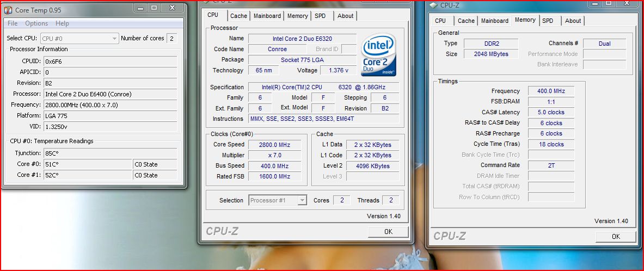644x271 pixels.
Task: Open the Help menu in Core Temp
Action: pos(62,23)
